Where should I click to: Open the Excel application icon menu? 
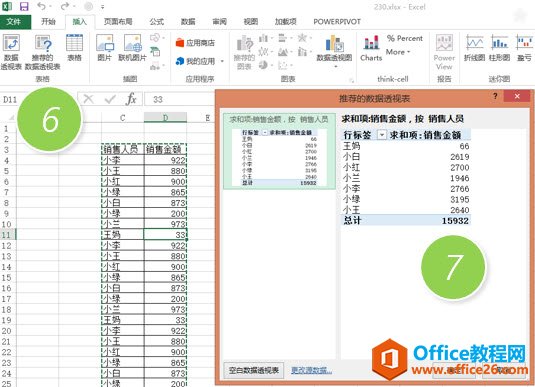pos(7,6)
